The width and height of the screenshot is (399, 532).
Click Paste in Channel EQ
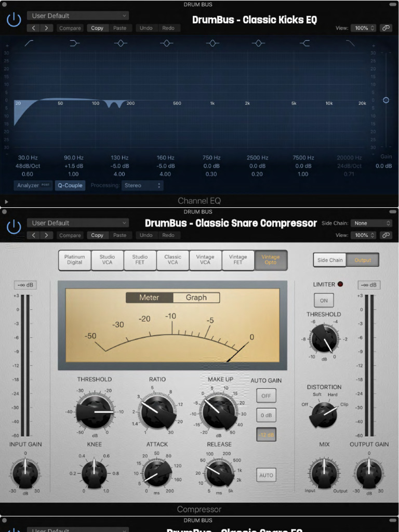[119, 28]
